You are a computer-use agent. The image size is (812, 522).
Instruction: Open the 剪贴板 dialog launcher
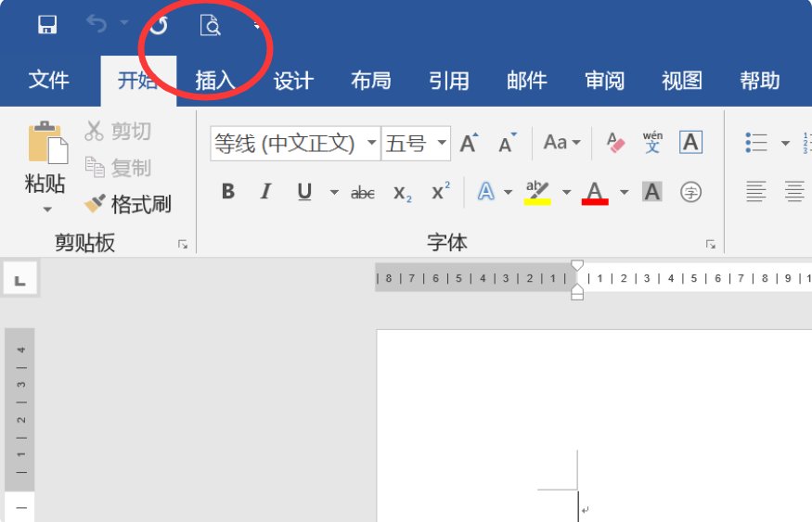point(183,244)
